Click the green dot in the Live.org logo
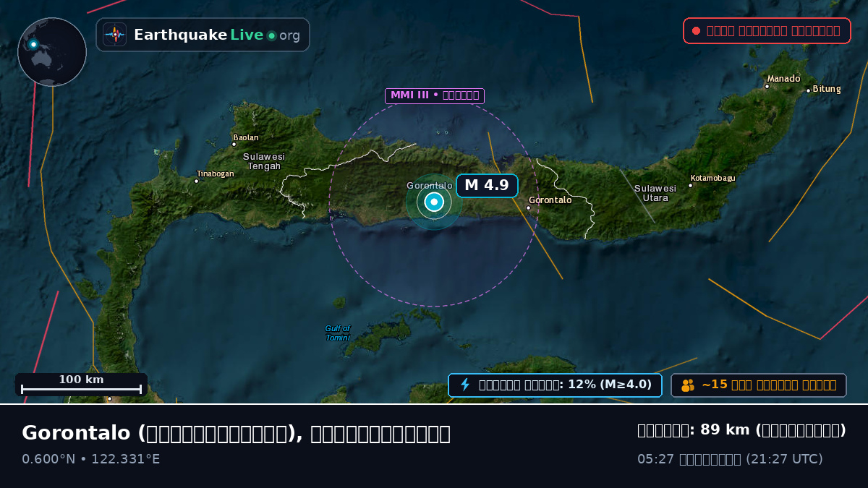Viewport: 868px width, 488px height. tap(271, 35)
